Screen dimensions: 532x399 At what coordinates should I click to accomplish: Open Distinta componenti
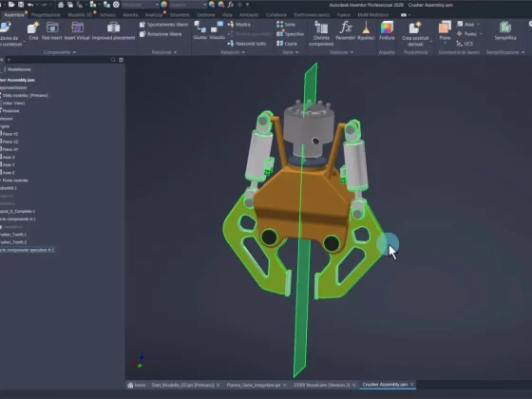click(321, 33)
